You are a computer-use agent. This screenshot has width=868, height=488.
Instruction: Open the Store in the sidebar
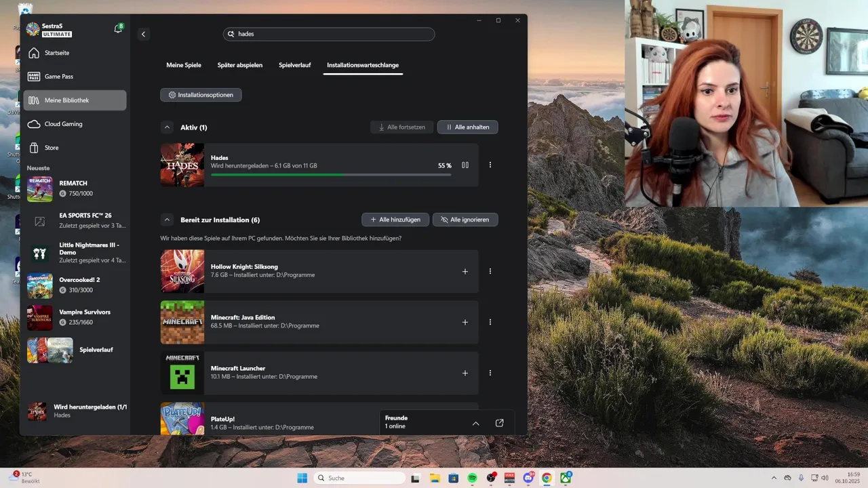75,148
